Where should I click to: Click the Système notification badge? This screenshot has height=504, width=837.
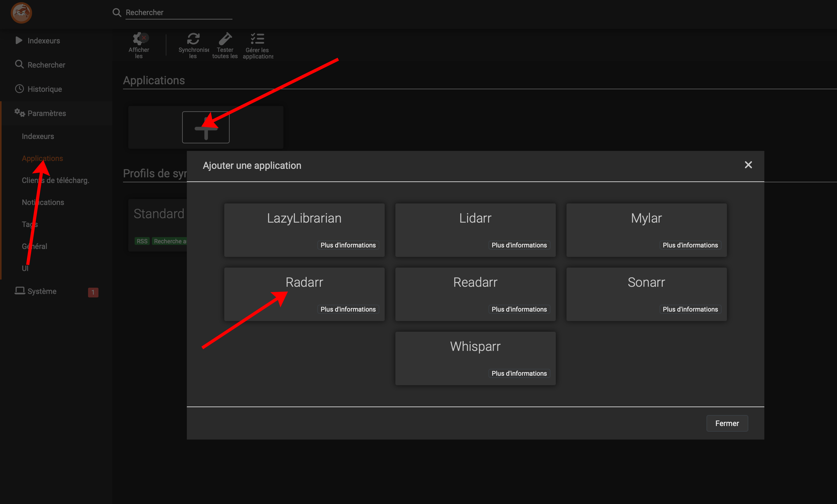[x=93, y=292]
